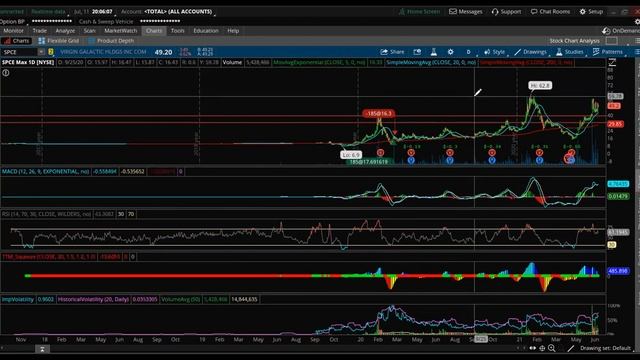Click the ImpVolatility study label

(x=18, y=299)
